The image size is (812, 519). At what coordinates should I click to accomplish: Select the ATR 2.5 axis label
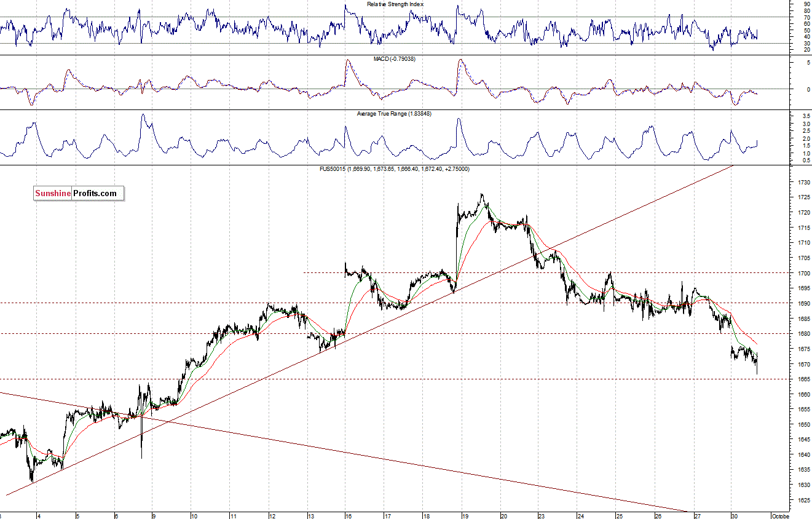click(806, 131)
